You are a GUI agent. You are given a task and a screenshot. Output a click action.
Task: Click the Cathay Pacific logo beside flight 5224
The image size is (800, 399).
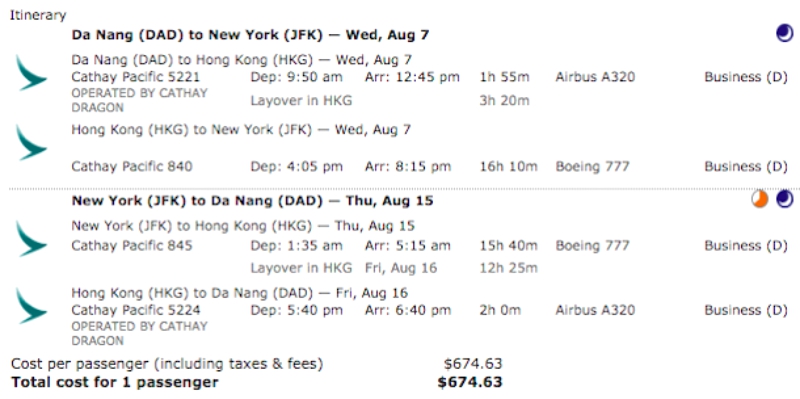[x=31, y=306]
